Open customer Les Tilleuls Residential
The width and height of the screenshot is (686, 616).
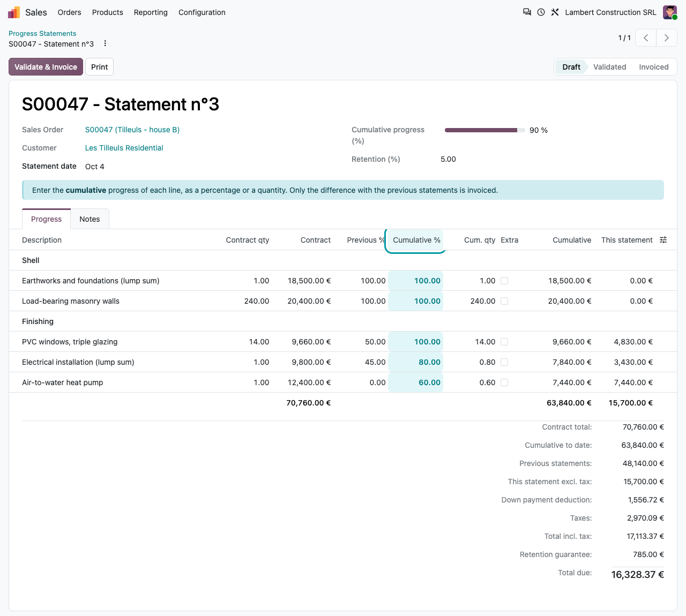point(124,148)
